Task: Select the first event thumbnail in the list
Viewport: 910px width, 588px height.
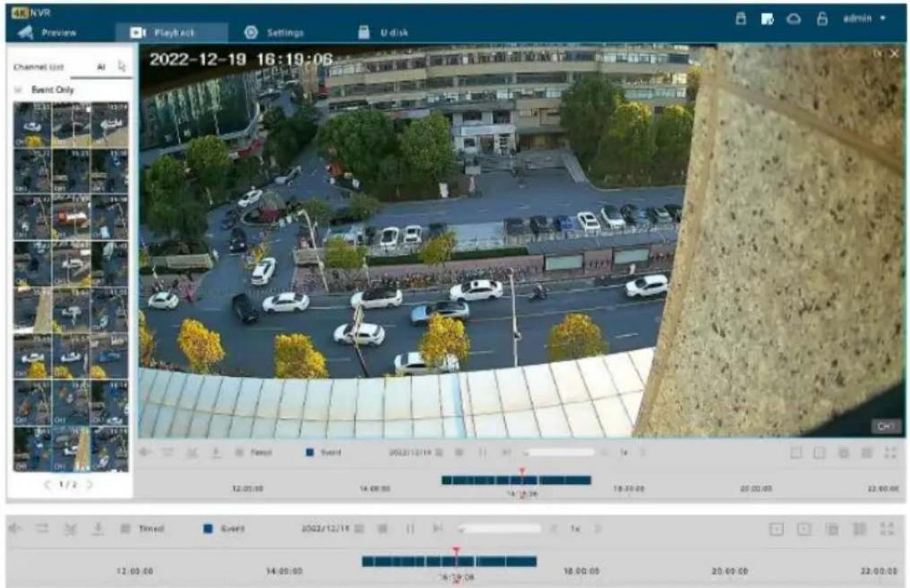Action: tap(32, 125)
